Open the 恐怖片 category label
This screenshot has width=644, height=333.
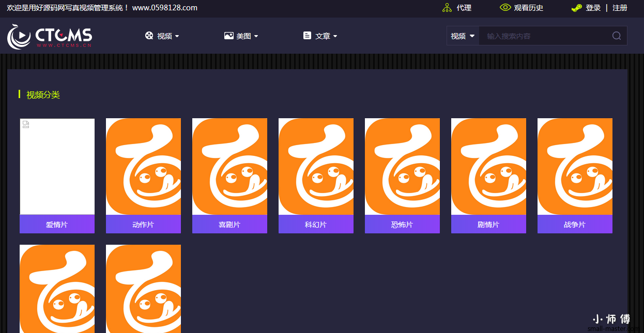[x=402, y=224]
